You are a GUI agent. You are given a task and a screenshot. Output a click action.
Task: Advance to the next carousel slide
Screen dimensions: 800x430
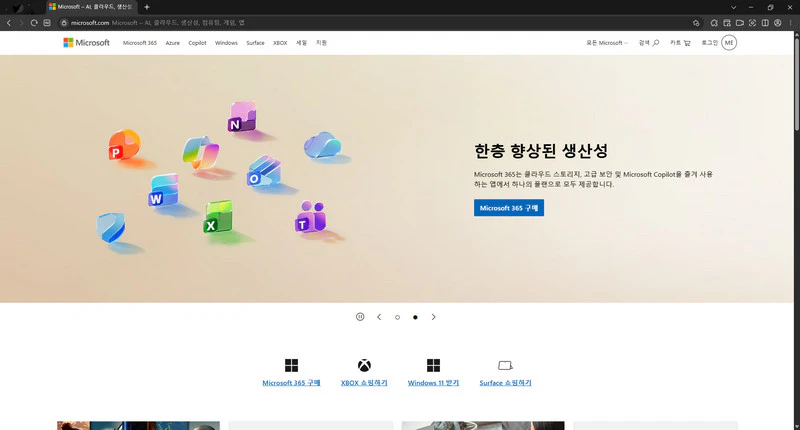point(434,317)
